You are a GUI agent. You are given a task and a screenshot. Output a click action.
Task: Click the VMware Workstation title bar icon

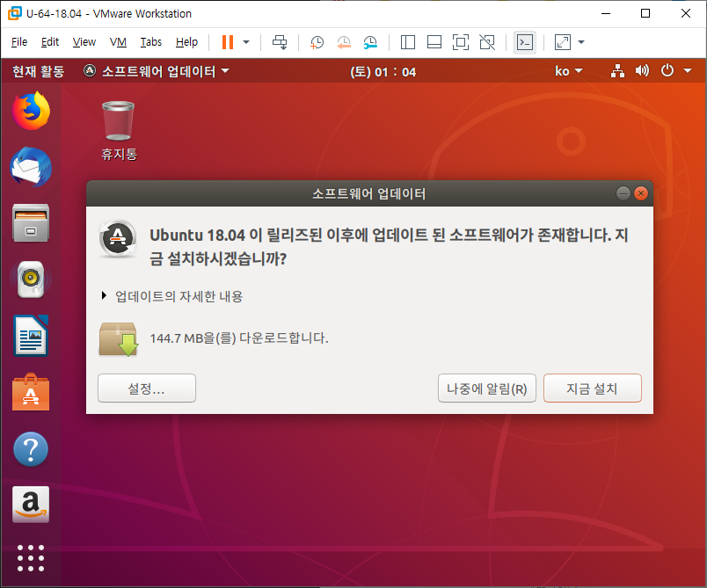tap(14, 13)
